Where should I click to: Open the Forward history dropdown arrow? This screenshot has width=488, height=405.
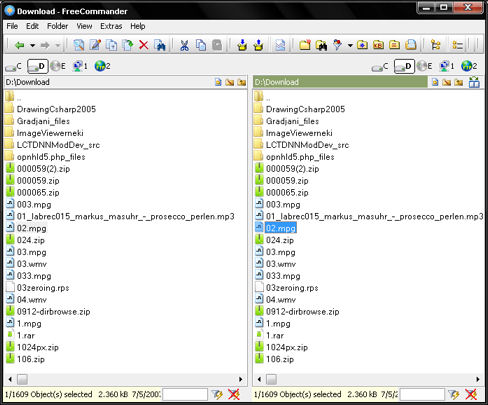click(58, 45)
